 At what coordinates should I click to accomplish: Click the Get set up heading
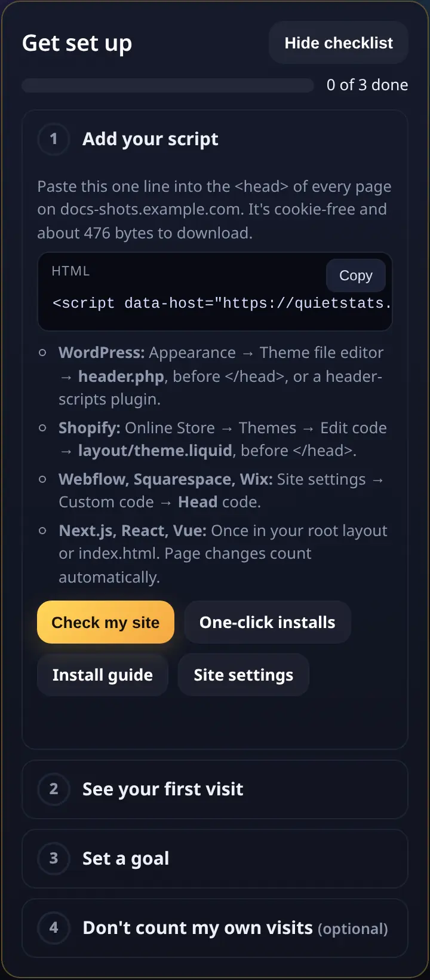point(77,43)
